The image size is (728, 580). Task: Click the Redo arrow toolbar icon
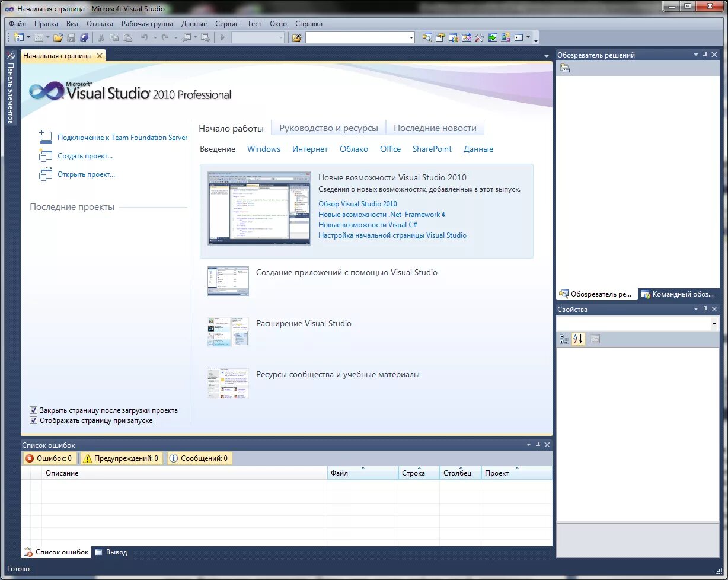pos(165,37)
